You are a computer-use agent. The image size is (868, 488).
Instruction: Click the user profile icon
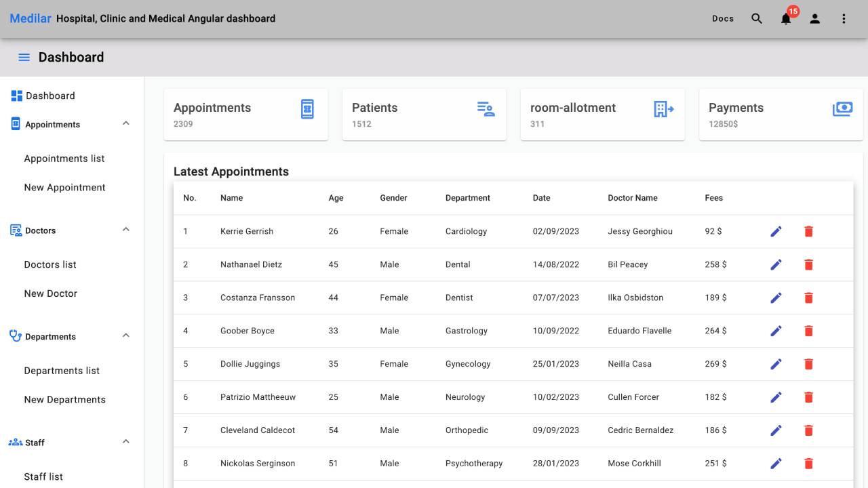click(x=815, y=18)
